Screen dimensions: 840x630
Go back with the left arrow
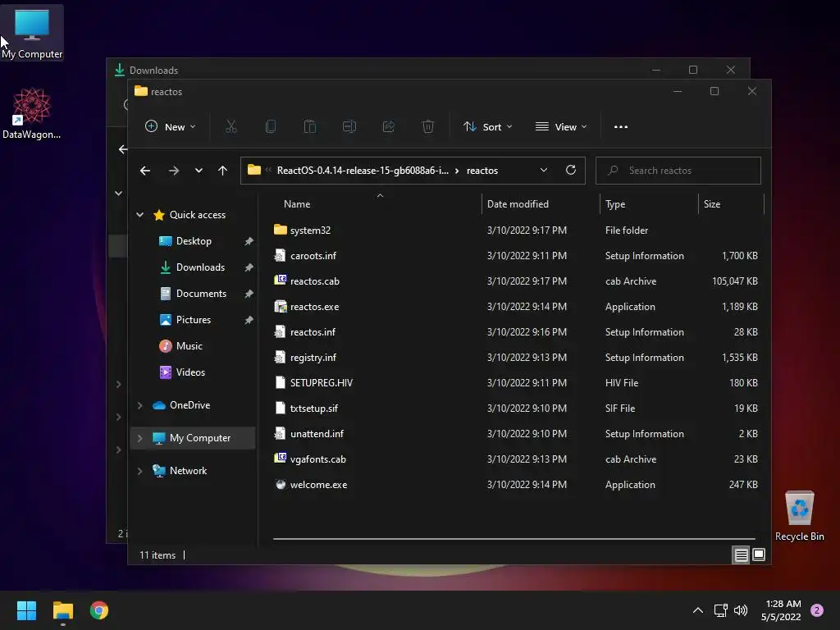click(144, 171)
